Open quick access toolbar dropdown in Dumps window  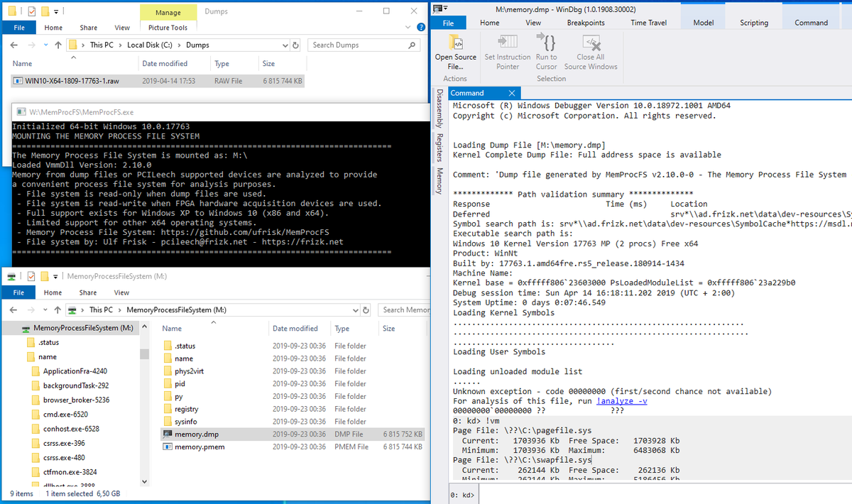click(56, 11)
